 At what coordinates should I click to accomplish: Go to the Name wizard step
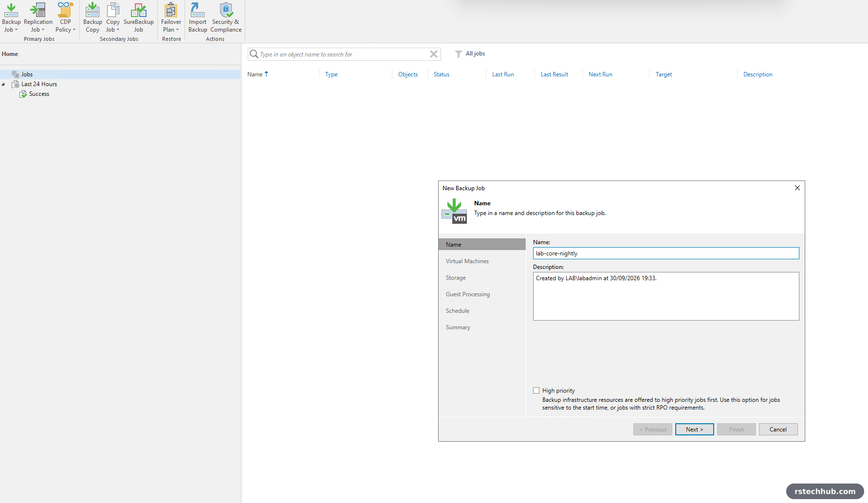(482, 245)
